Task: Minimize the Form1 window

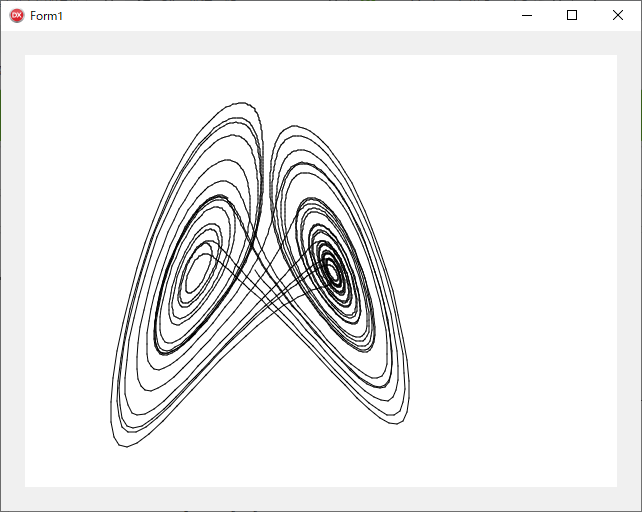Action: click(x=527, y=16)
